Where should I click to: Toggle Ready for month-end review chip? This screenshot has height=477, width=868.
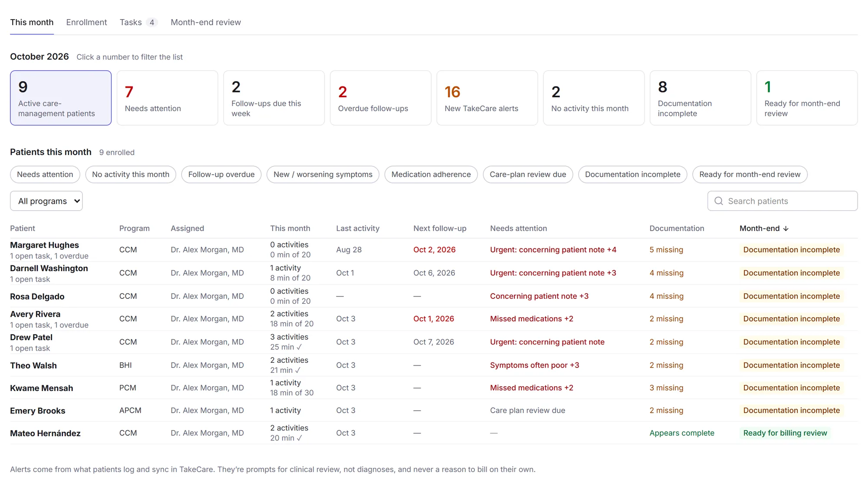coord(750,175)
